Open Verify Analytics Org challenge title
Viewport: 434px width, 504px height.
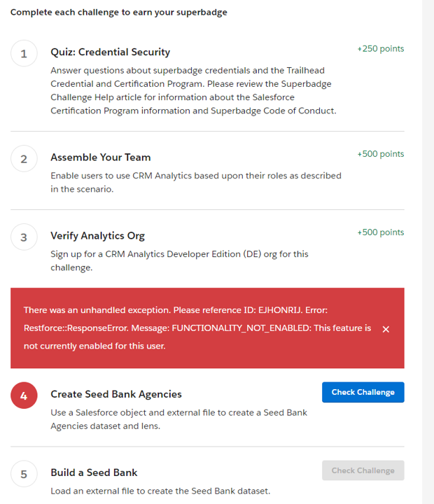[x=97, y=236]
